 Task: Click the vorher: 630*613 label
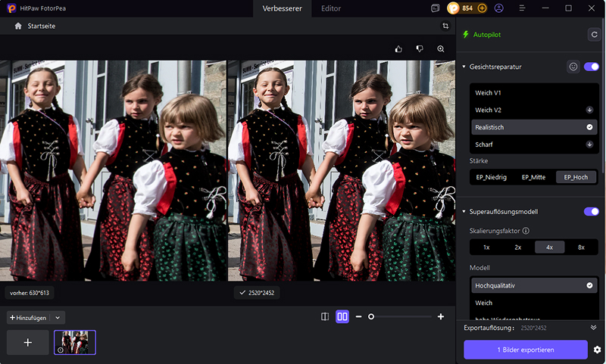pos(30,293)
